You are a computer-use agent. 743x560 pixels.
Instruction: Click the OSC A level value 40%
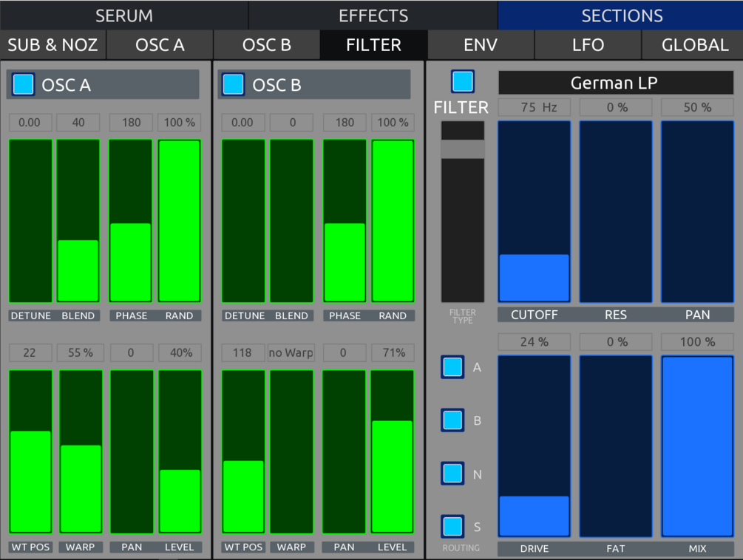(180, 352)
